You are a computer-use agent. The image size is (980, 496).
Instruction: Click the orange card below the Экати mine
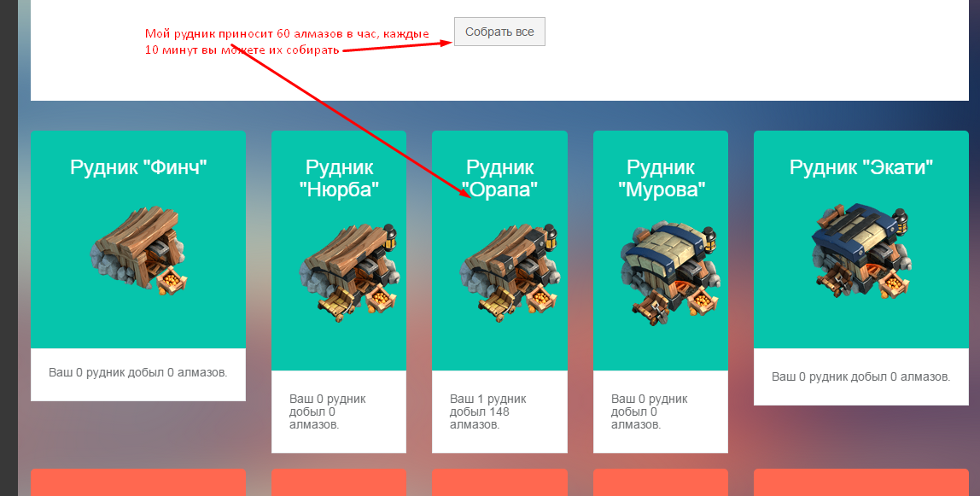[860, 483]
